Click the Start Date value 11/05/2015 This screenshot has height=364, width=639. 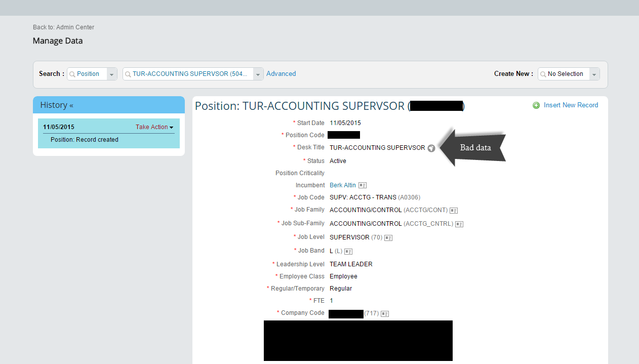[x=345, y=123]
